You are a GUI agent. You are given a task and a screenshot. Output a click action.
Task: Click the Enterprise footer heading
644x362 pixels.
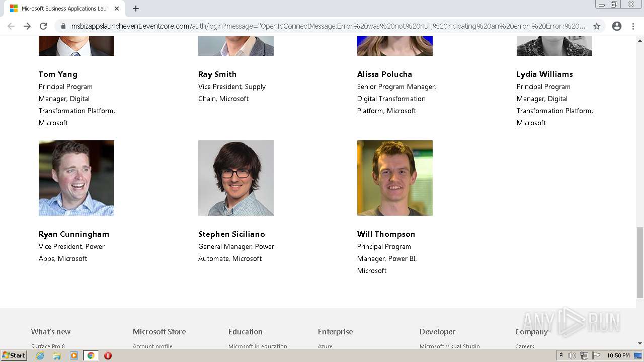(336, 332)
